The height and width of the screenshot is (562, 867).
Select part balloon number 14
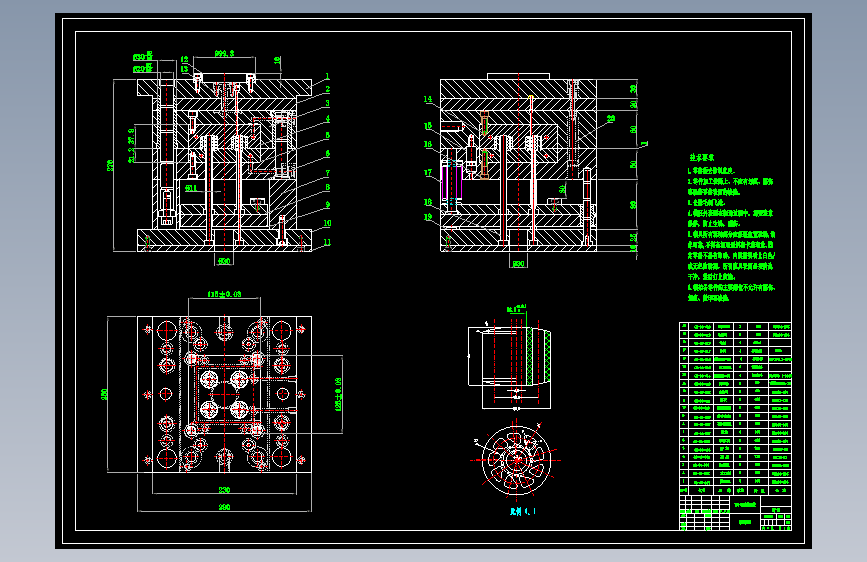coord(427,100)
